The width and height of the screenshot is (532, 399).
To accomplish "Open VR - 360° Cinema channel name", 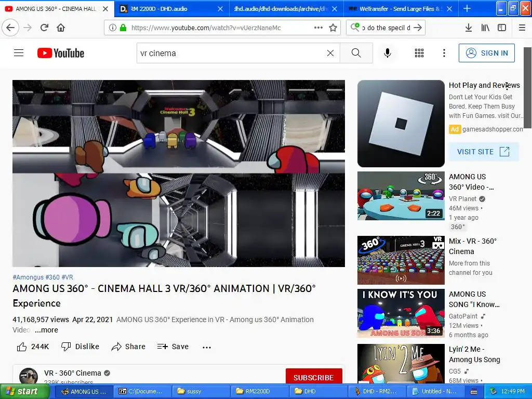I will [x=73, y=373].
